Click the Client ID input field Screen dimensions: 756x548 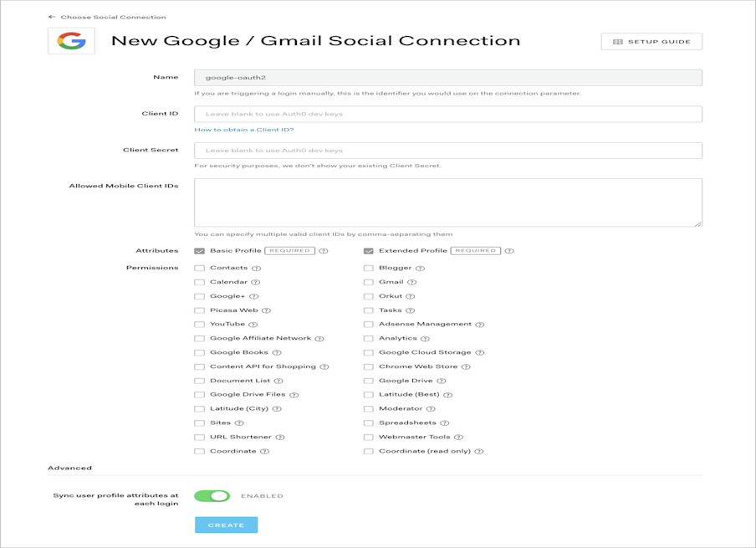[x=447, y=113]
